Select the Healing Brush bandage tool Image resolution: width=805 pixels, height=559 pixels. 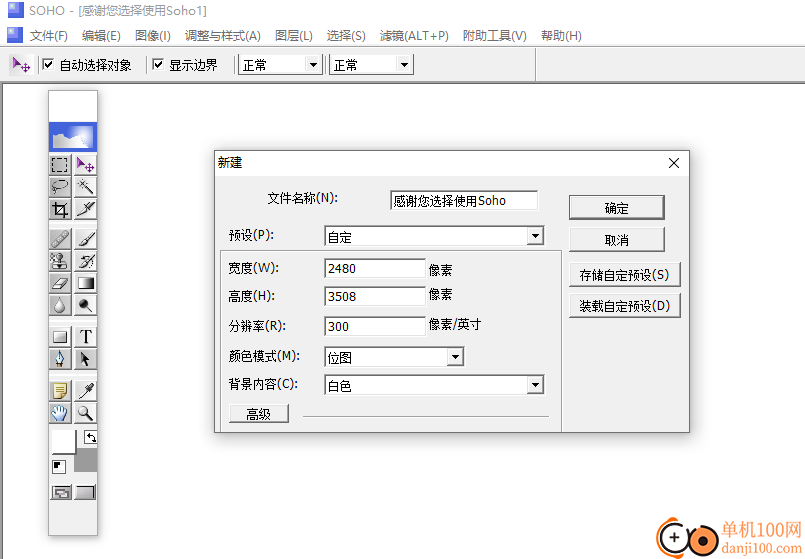point(60,239)
